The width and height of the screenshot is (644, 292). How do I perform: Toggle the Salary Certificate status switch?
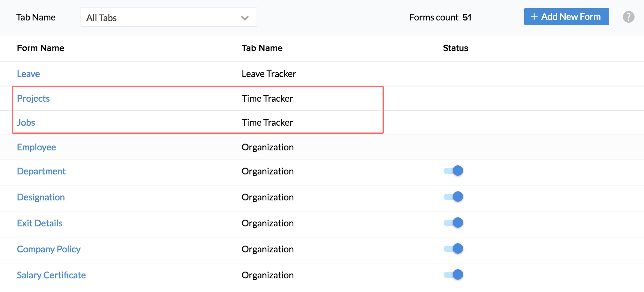click(x=454, y=275)
